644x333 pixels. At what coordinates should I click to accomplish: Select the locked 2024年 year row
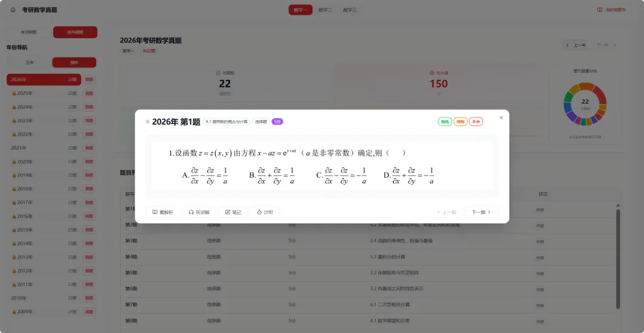(x=44, y=107)
